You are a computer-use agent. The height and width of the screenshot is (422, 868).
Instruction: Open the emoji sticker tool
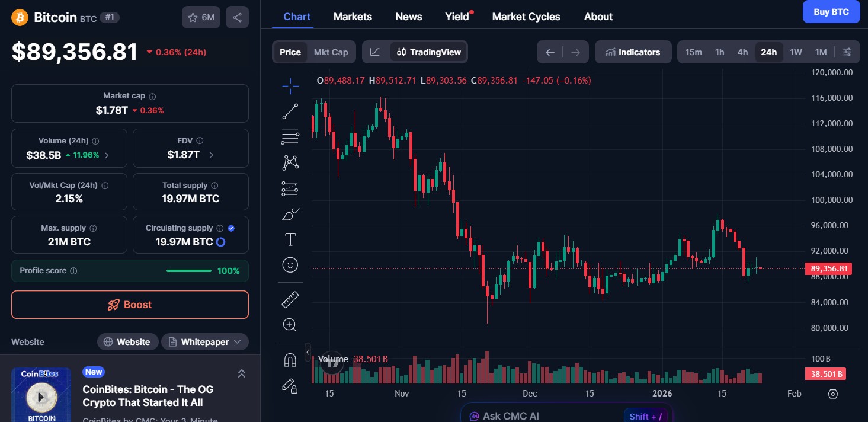290,265
